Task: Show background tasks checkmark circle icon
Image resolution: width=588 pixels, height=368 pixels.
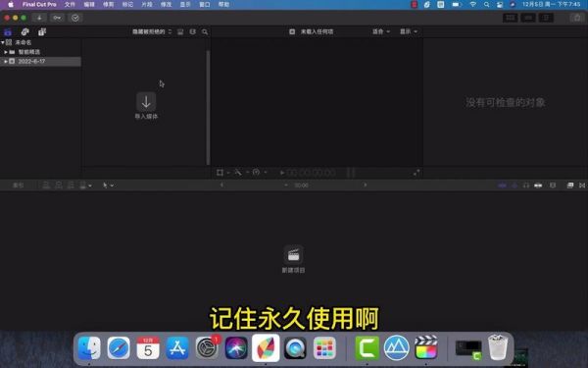Action: [x=75, y=18]
